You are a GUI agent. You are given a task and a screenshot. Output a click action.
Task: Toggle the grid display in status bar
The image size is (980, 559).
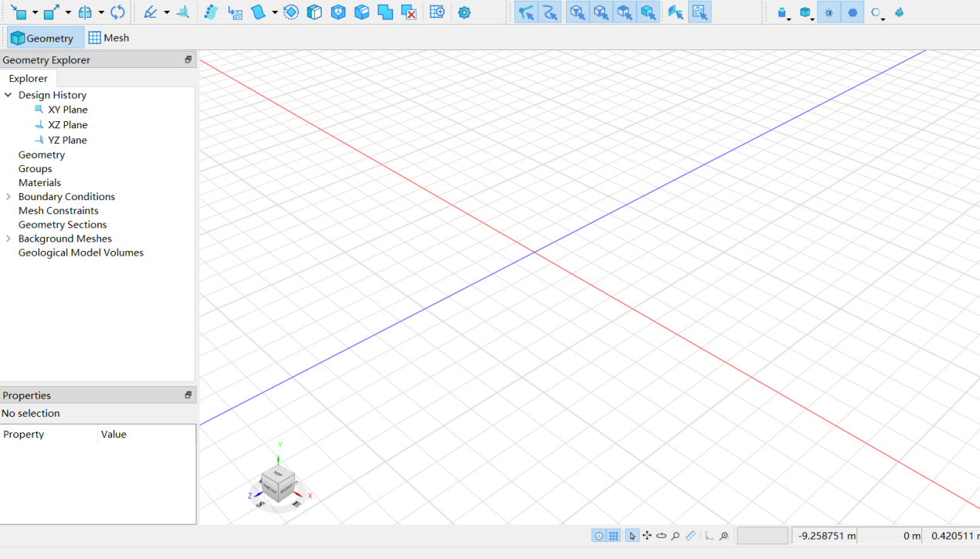pyautogui.click(x=613, y=536)
